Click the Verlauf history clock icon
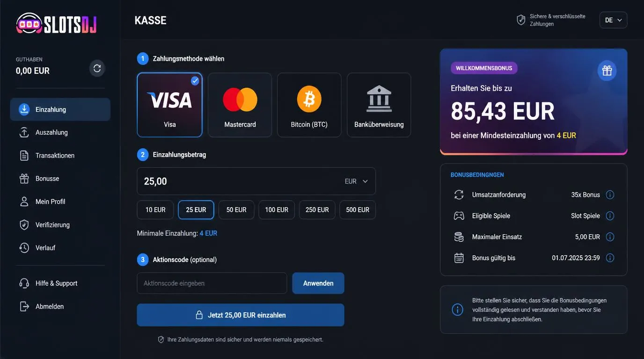Screen dimensions: 644x359 pos(24,248)
